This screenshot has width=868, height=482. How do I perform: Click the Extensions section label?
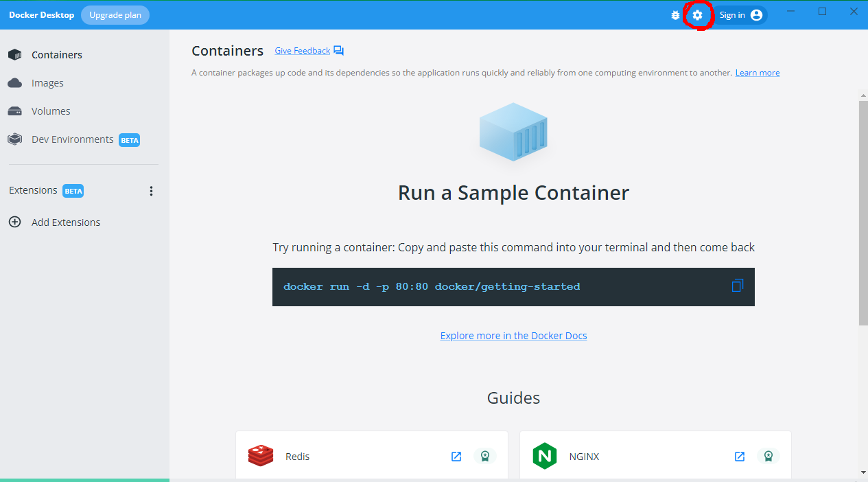33,191
